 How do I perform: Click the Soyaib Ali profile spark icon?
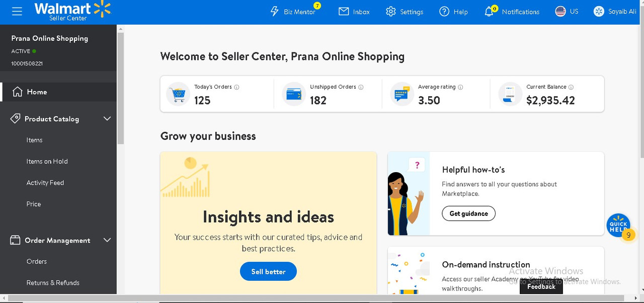pyautogui.click(x=599, y=12)
